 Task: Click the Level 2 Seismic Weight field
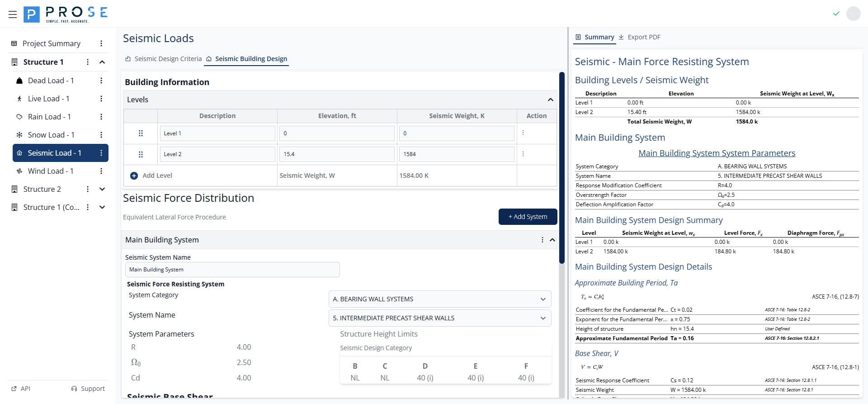pos(456,154)
